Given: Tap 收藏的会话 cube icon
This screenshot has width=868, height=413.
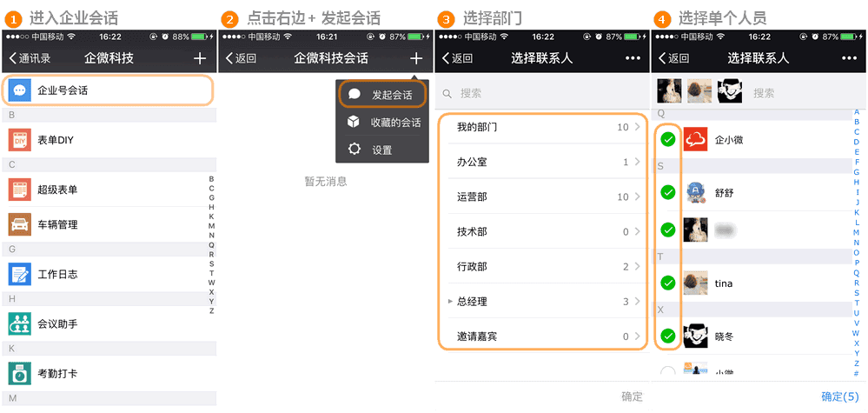Looking at the screenshot, I should coord(353,123).
